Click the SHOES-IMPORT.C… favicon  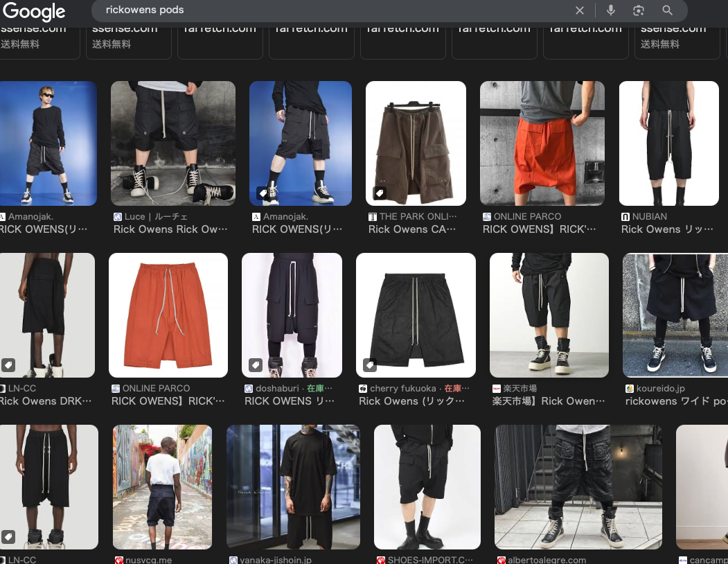[381, 561]
